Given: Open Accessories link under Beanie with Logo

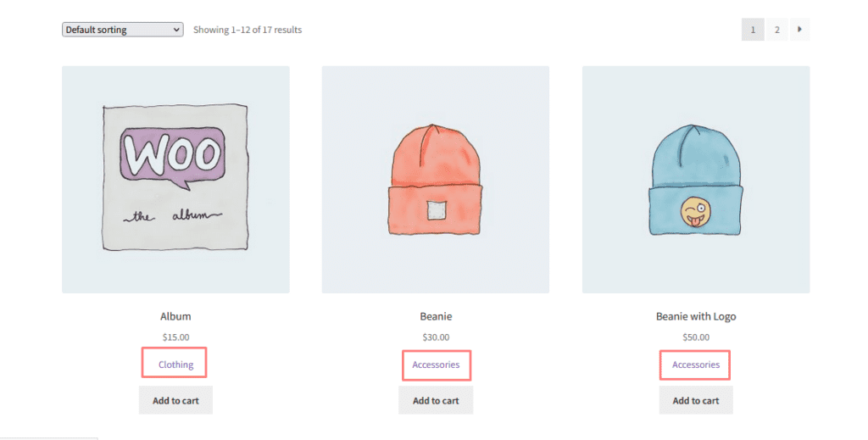Looking at the screenshot, I should pos(696,365).
